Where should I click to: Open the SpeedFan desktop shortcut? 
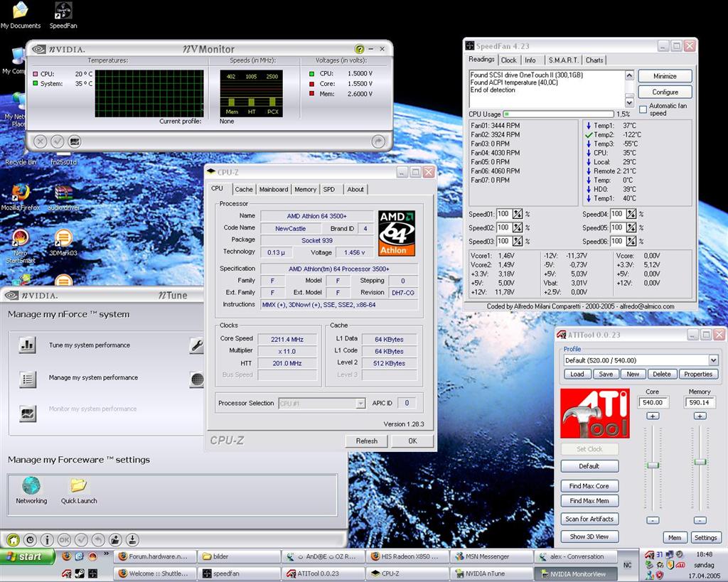pyautogui.click(x=63, y=11)
